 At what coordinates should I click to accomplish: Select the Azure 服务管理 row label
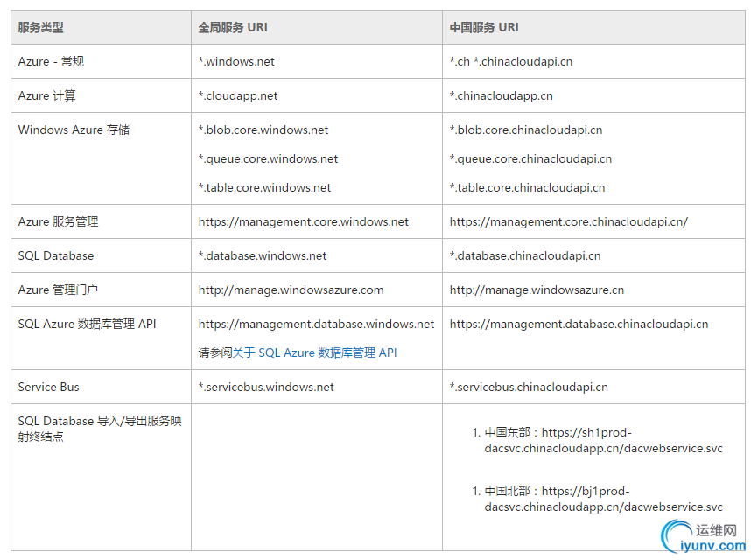point(58,221)
